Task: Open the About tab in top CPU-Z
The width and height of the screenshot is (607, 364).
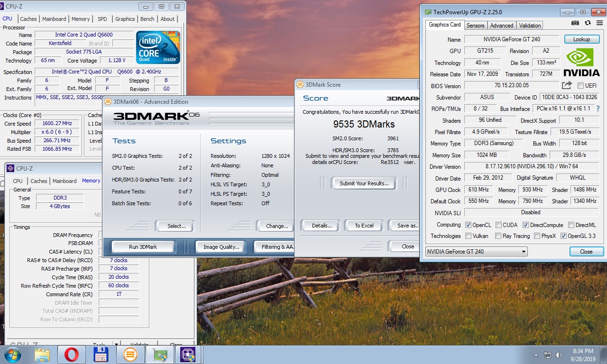Action: click(x=167, y=19)
